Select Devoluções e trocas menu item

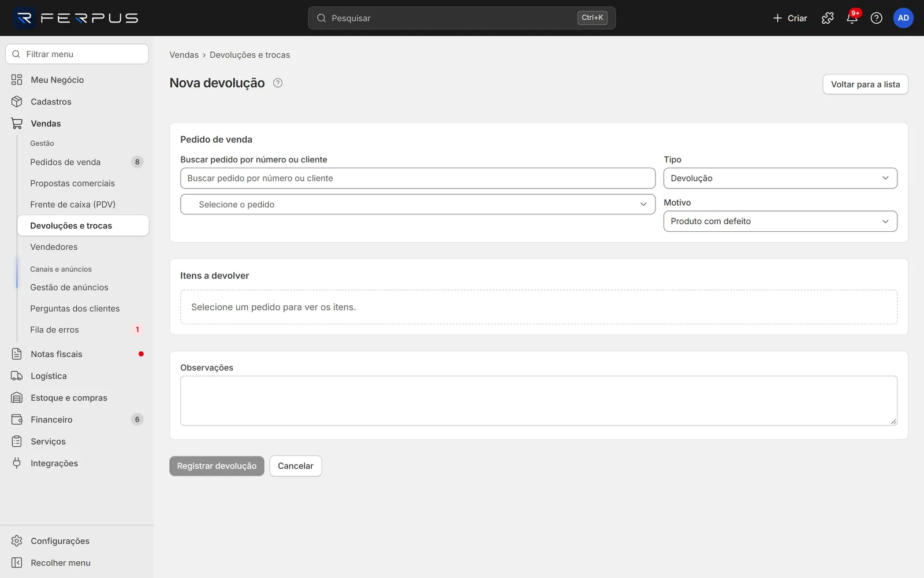tap(83, 225)
